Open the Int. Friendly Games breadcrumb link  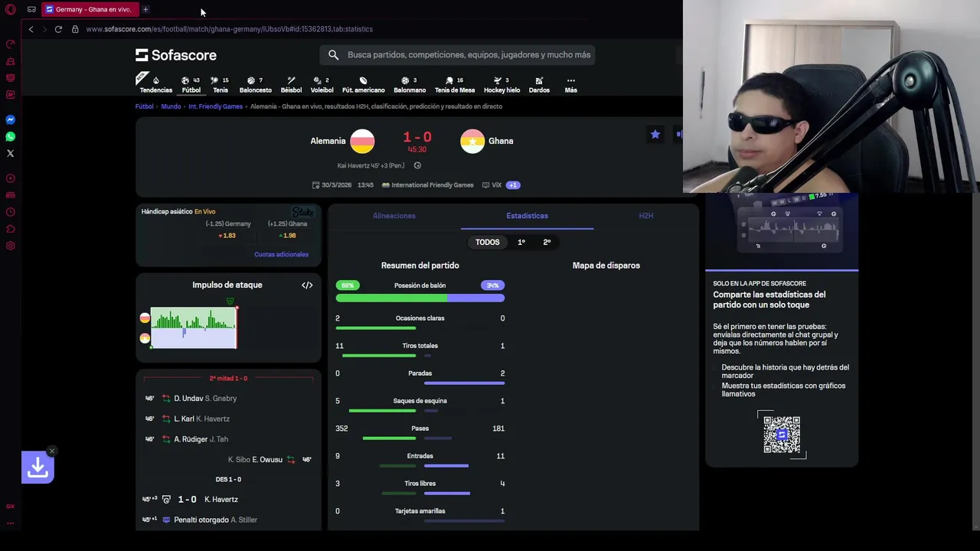pos(215,106)
